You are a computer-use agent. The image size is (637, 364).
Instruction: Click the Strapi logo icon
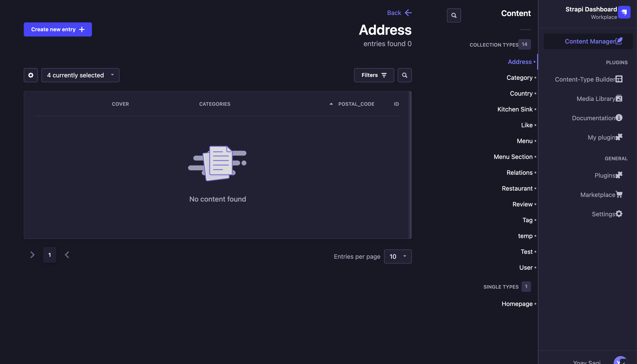pyautogui.click(x=624, y=12)
